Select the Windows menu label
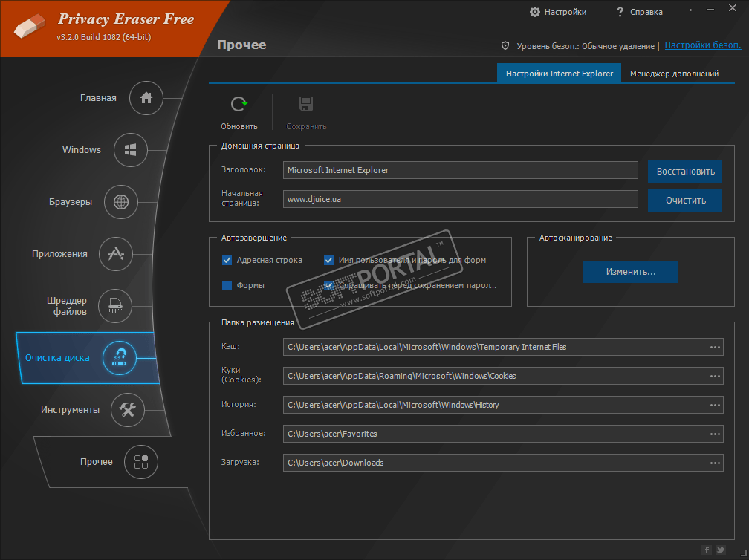The width and height of the screenshot is (749, 560). point(82,150)
